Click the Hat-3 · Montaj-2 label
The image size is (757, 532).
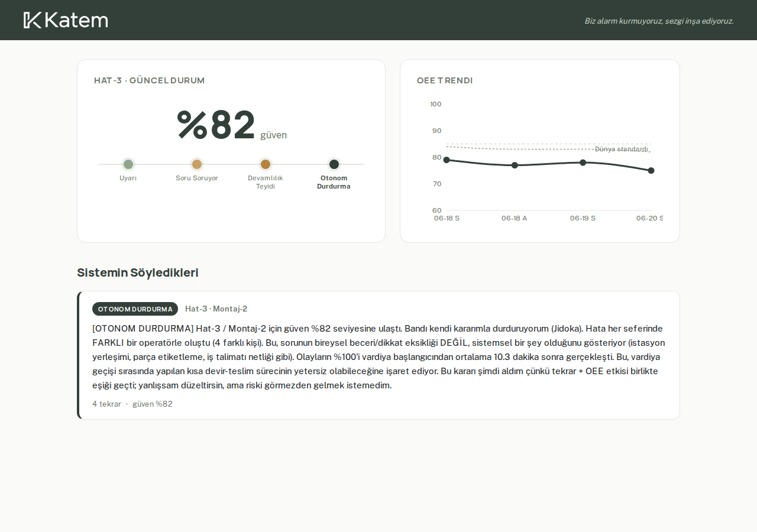[216, 309]
